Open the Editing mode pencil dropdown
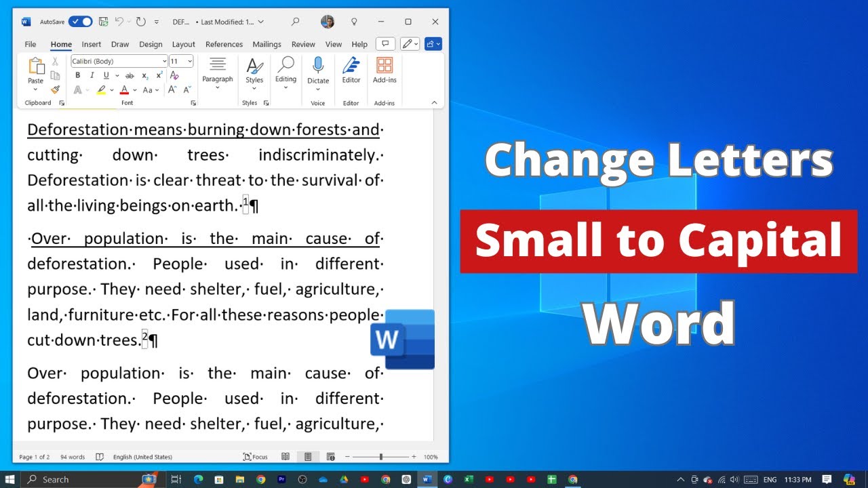This screenshot has height=488, width=868. click(410, 44)
